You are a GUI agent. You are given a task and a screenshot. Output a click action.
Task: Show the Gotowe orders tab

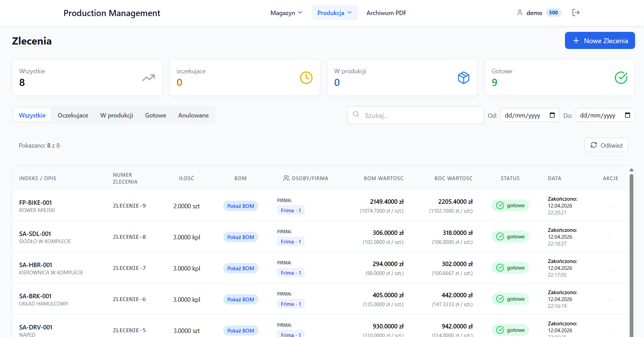point(156,115)
